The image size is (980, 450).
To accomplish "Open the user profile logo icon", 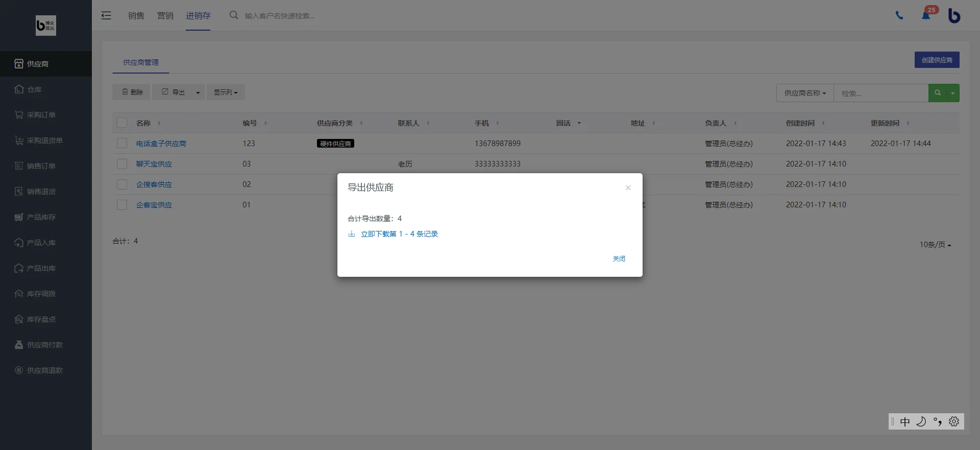I will (954, 15).
